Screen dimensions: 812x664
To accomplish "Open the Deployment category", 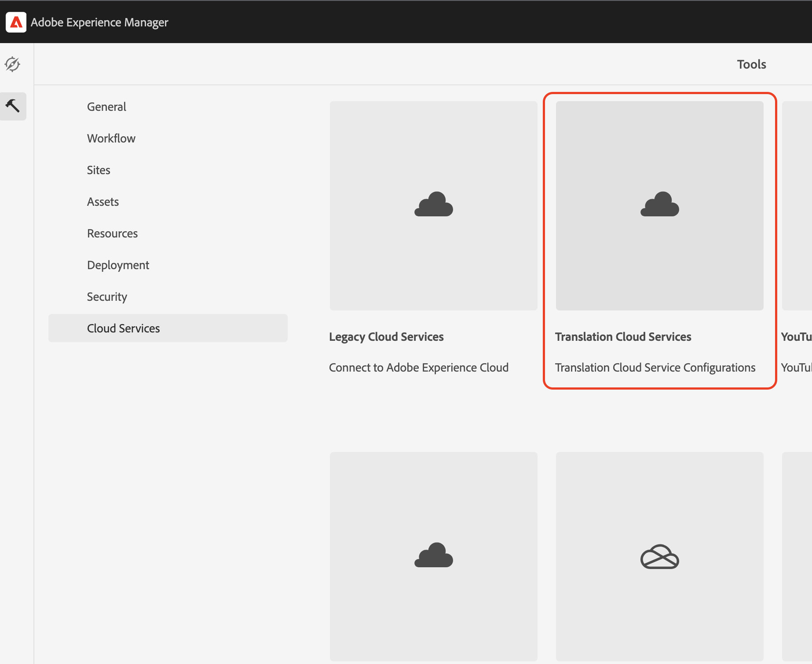I will tap(118, 265).
